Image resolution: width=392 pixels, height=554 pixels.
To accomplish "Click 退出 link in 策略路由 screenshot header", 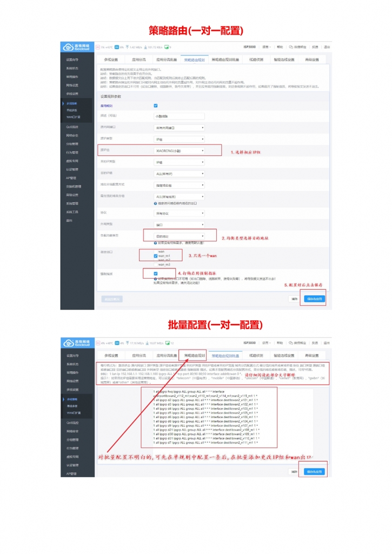I will click(x=327, y=47).
